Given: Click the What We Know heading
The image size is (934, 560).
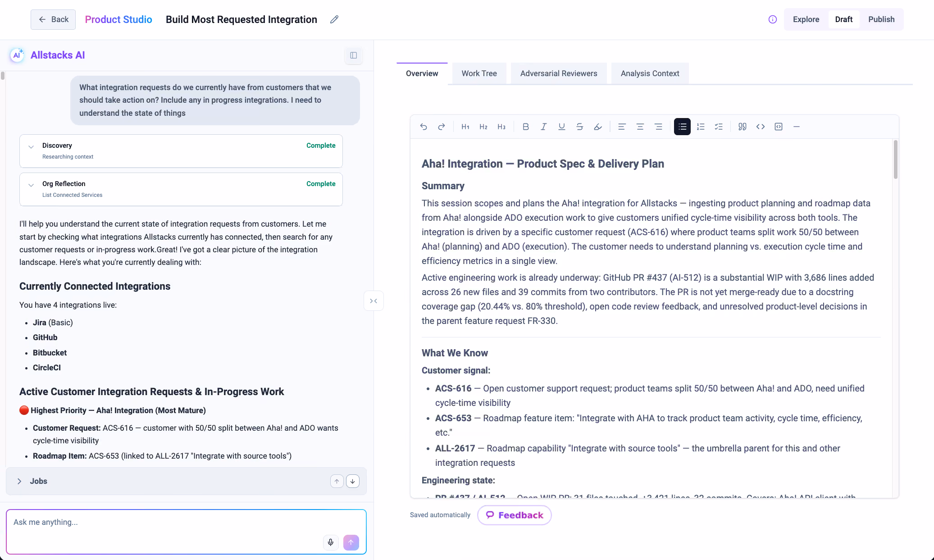Looking at the screenshot, I should [455, 353].
